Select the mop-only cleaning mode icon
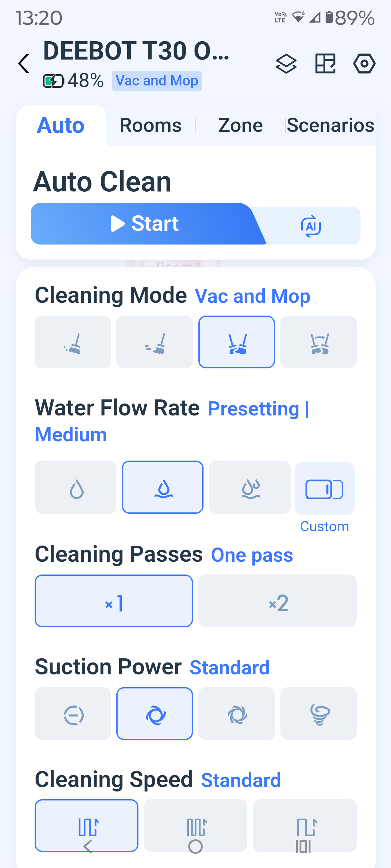391x868 pixels. point(154,342)
